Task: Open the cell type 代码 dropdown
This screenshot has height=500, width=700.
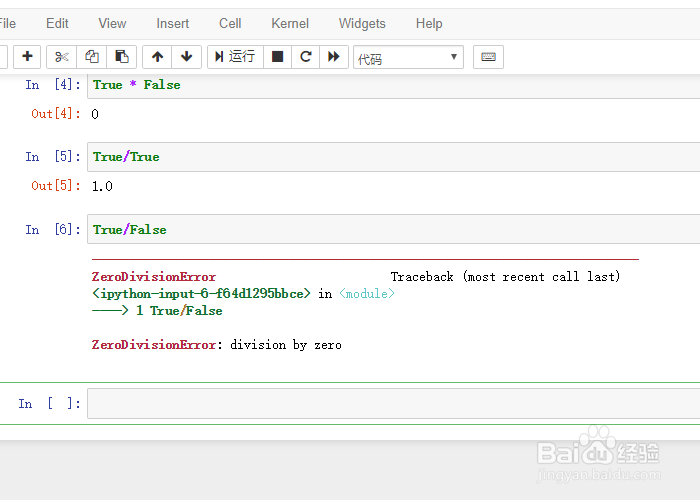Action: pos(408,57)
